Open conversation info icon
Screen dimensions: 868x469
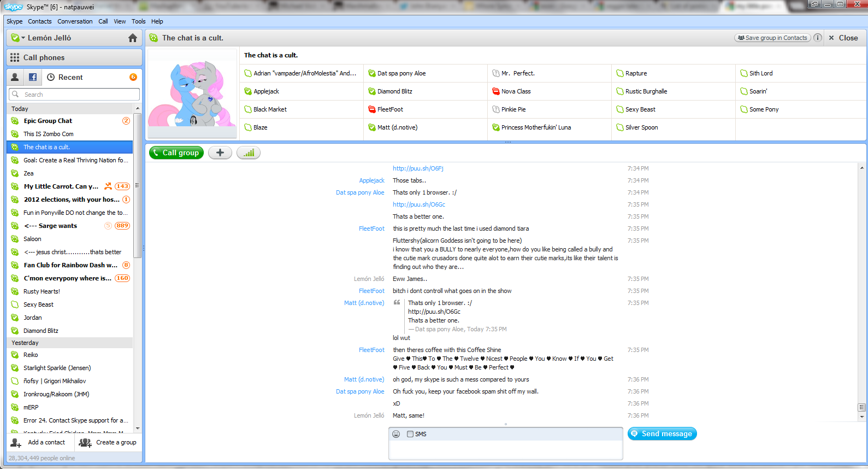(x=818, y=38)
